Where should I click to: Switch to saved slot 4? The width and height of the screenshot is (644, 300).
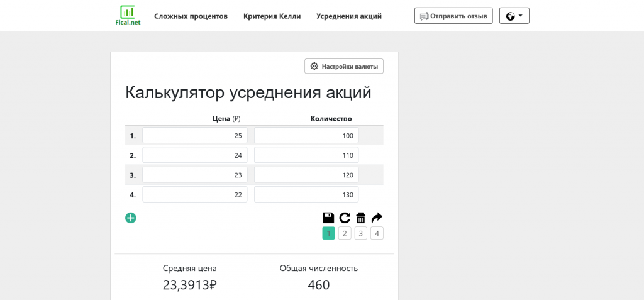[x=377, y=233]
